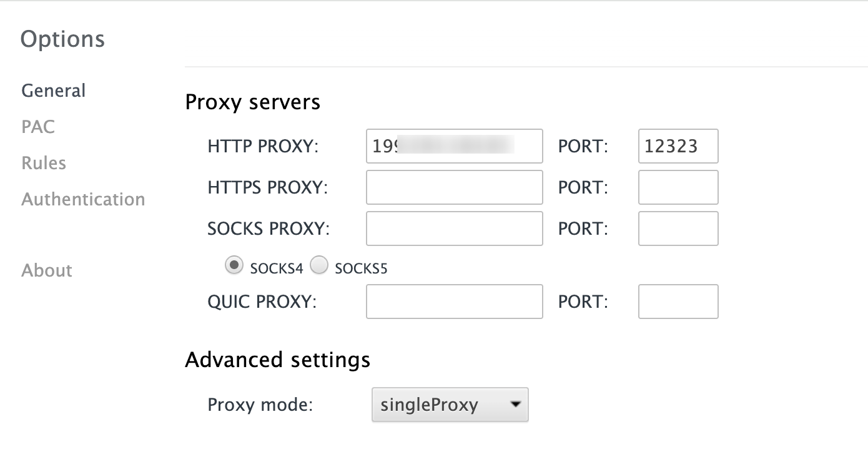The height and width of the screenshot is (457, 868).
Task: Click the Options page title
Action: (62, 39)
